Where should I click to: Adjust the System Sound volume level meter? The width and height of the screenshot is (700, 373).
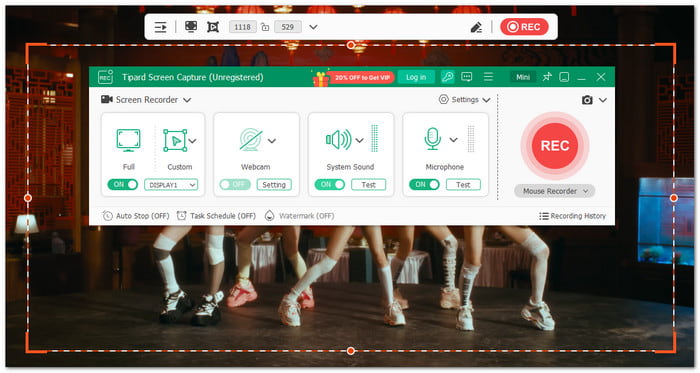tap(375, 138)
